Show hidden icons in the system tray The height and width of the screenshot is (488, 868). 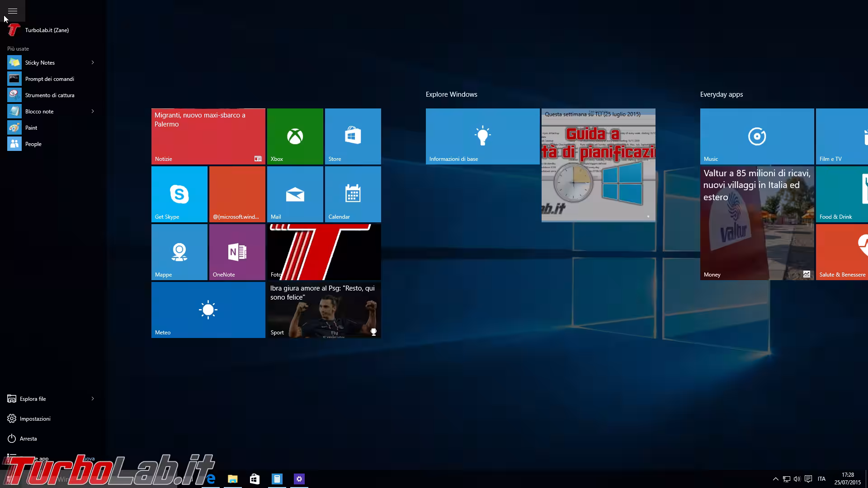tap(776, 479)
